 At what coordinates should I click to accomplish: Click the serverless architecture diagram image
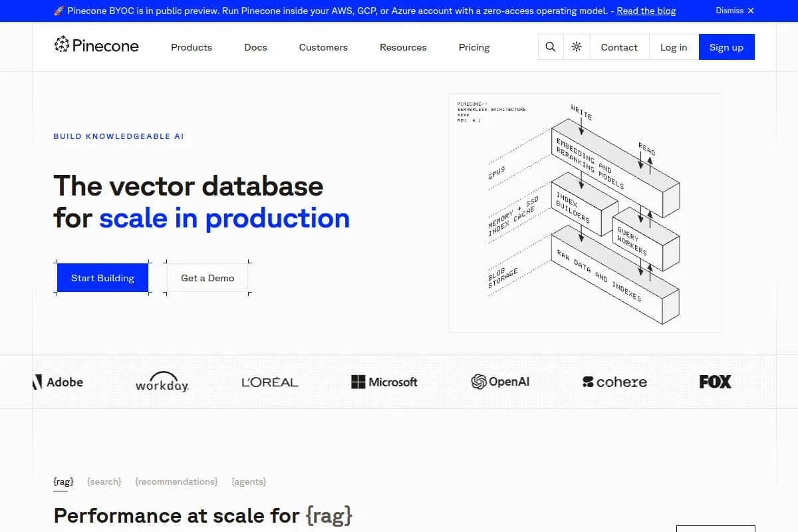click(585, 213)
